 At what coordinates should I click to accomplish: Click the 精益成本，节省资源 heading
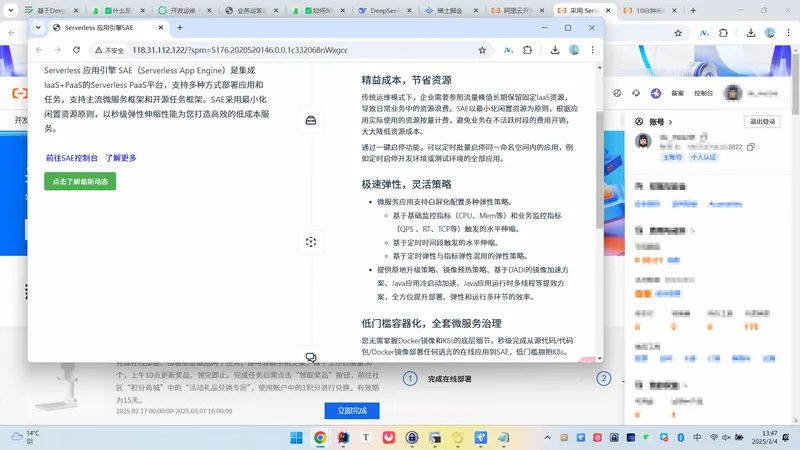pyautogui.click(x=406, y=80)
